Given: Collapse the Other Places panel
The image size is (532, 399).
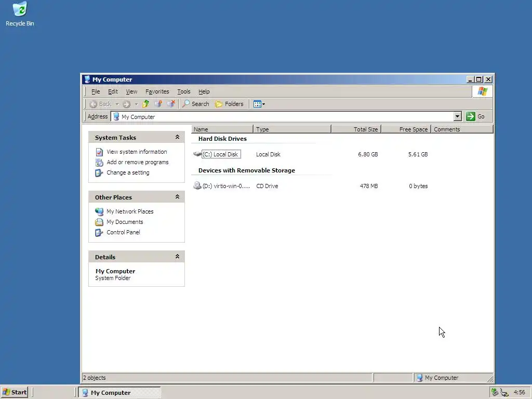Looking at the screenshot, I should point(177,197).
